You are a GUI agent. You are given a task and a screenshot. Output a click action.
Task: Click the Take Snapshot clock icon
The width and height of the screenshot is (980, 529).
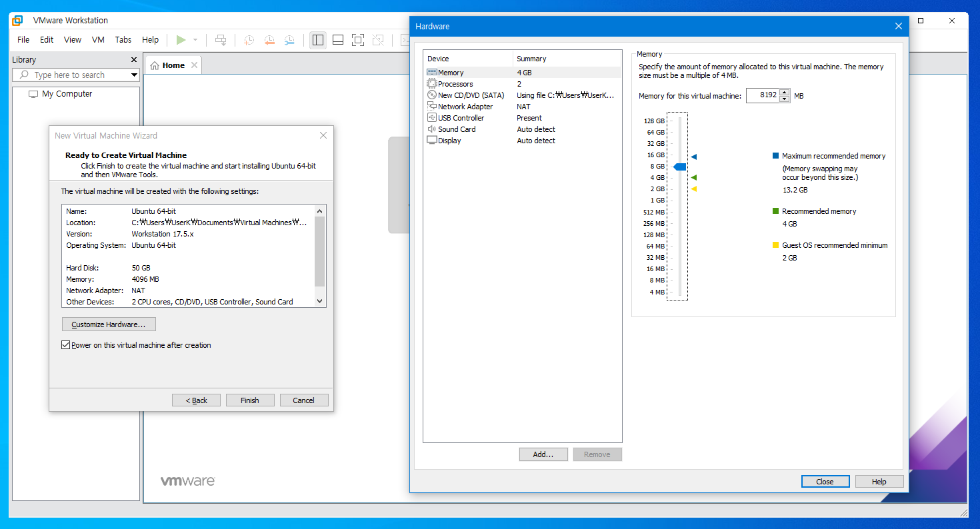click(x=249, y=40)
